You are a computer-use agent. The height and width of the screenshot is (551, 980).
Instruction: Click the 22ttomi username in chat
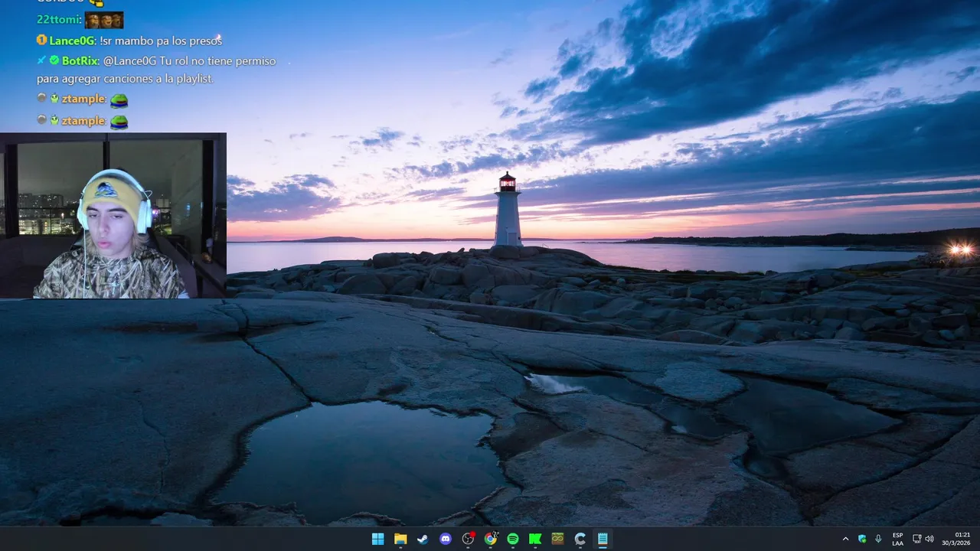(58, 20)
